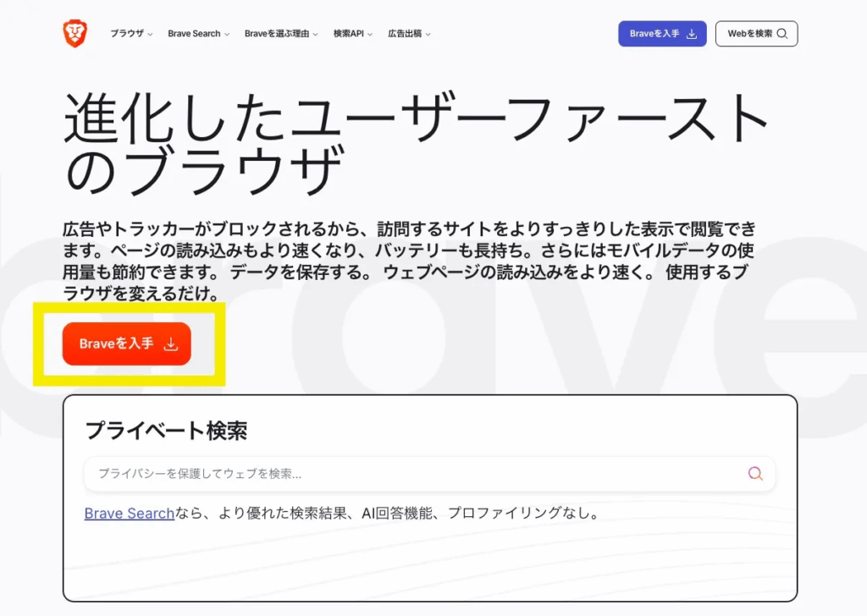
Task: Click the Brave lion logo
Action: [x=75, y=33]
